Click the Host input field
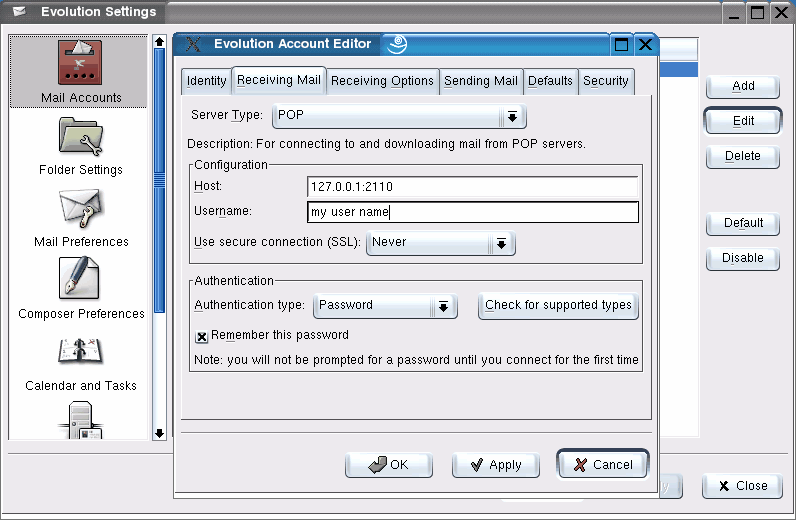 473,187
